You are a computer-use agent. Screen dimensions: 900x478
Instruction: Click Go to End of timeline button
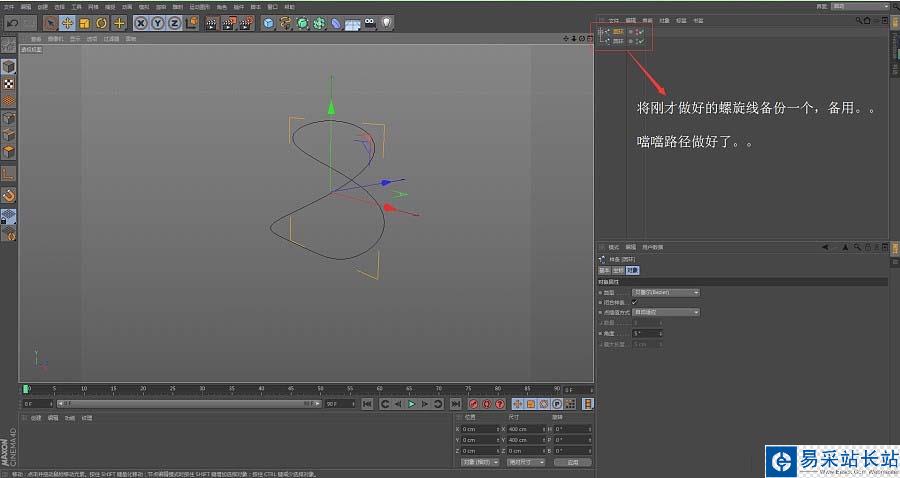click(x=455, y=404)
